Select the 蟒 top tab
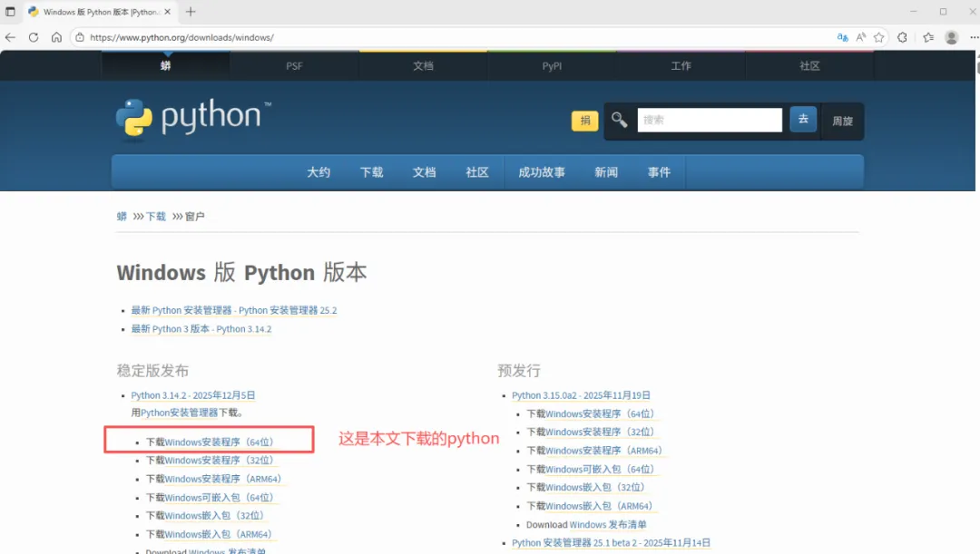 coord(166,65)
